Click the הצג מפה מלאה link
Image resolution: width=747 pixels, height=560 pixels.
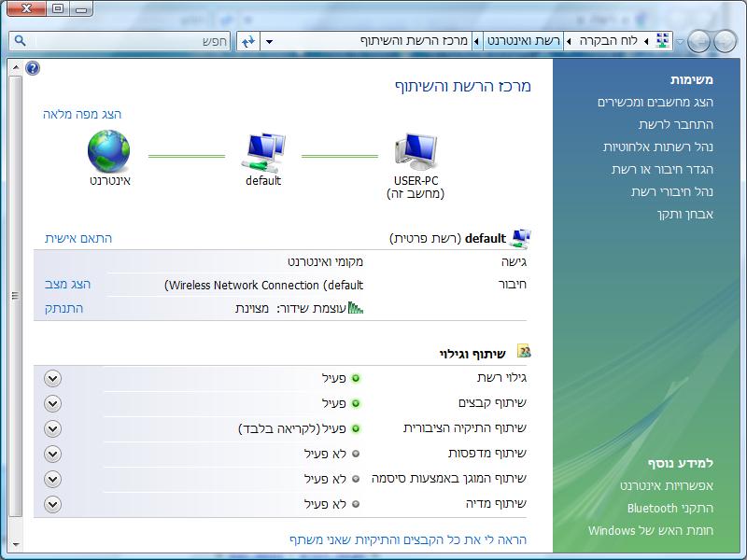click(x=82, y=114)
